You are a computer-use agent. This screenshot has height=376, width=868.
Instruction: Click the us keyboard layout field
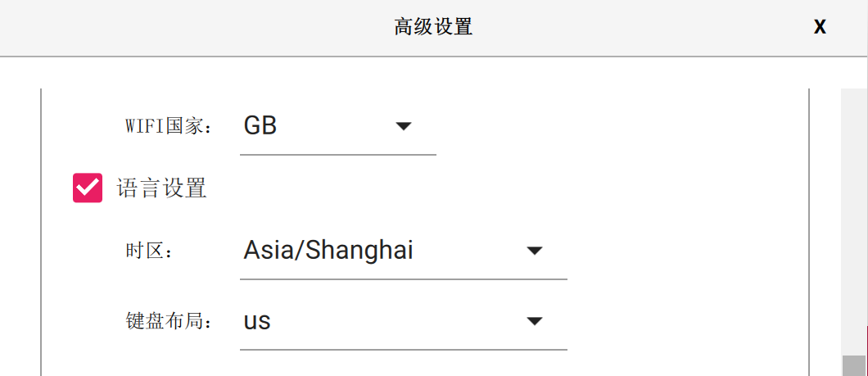[257, 321]
